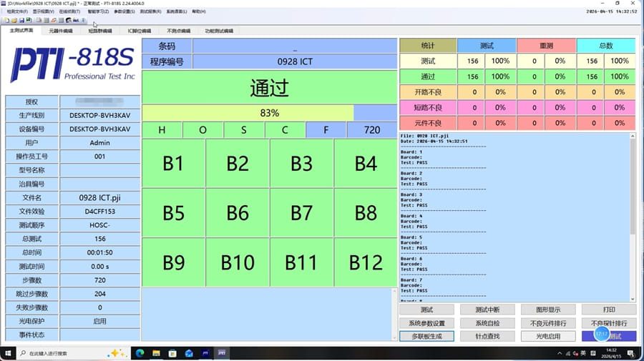The height and width of the screenshot is (361, 644).
Task: Open 系统参数设置 settings
Action: (426, 323)
